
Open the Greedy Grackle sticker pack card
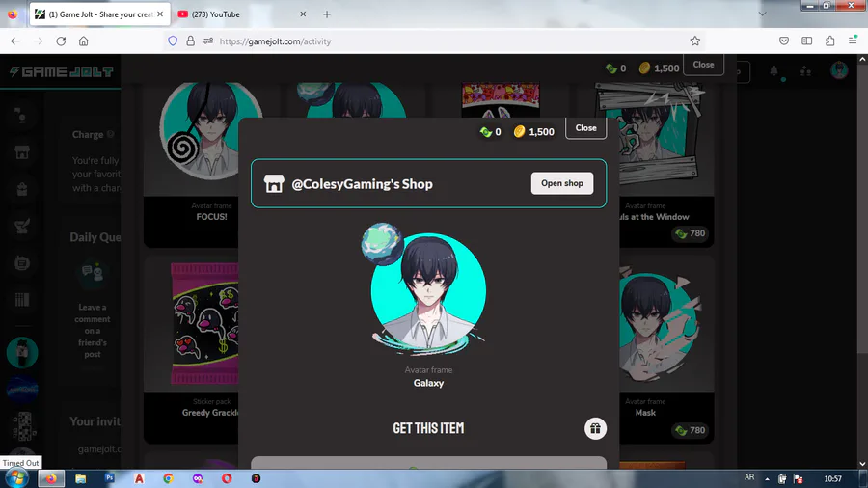(191, 350)
